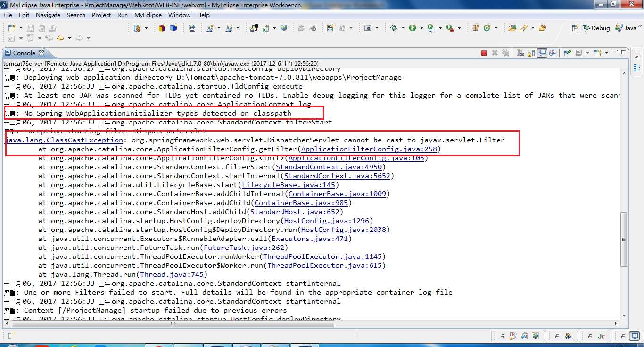Switch to the Java perspective
The height and width of the screenshot is (347, 644).
click(625, 28)
